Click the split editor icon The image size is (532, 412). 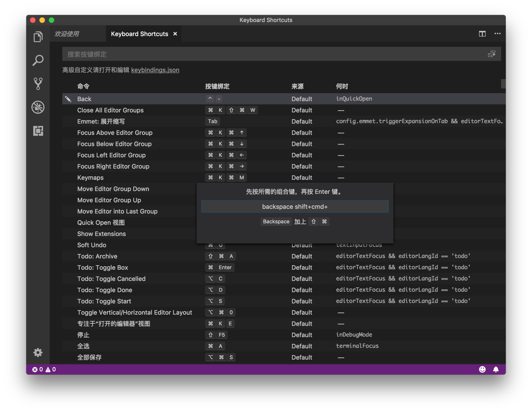pyautogui.click(x=482, y=34)
